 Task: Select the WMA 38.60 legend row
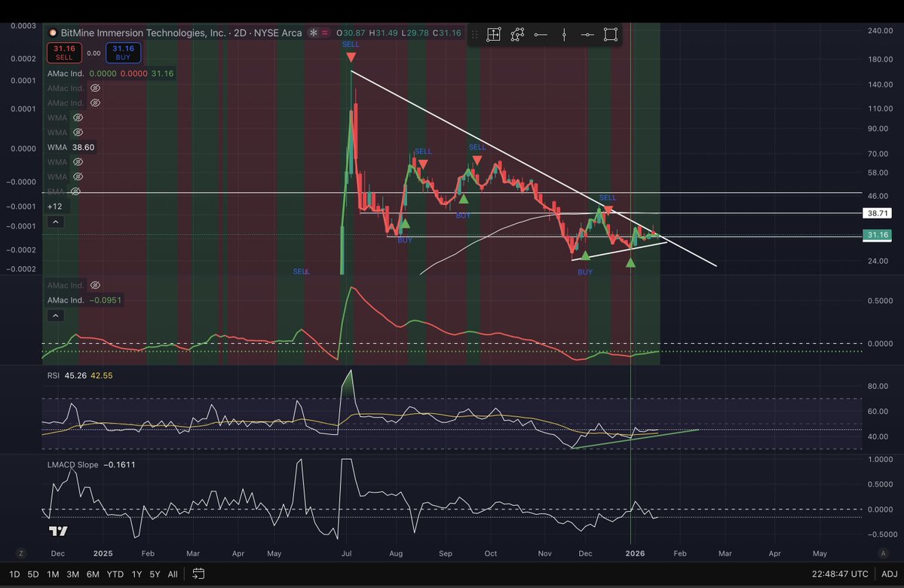[x=71, y=147]
